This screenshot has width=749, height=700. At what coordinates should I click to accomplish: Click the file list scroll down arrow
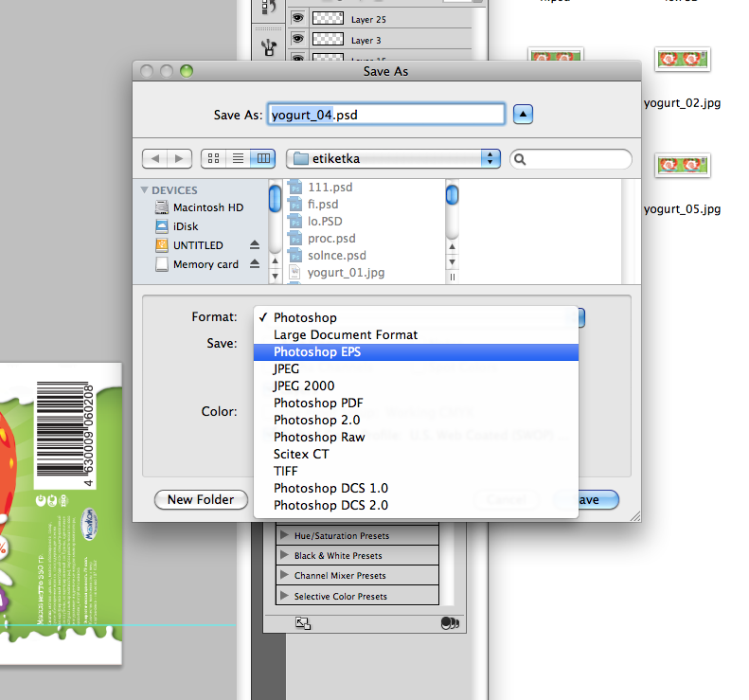coord(452,262)
